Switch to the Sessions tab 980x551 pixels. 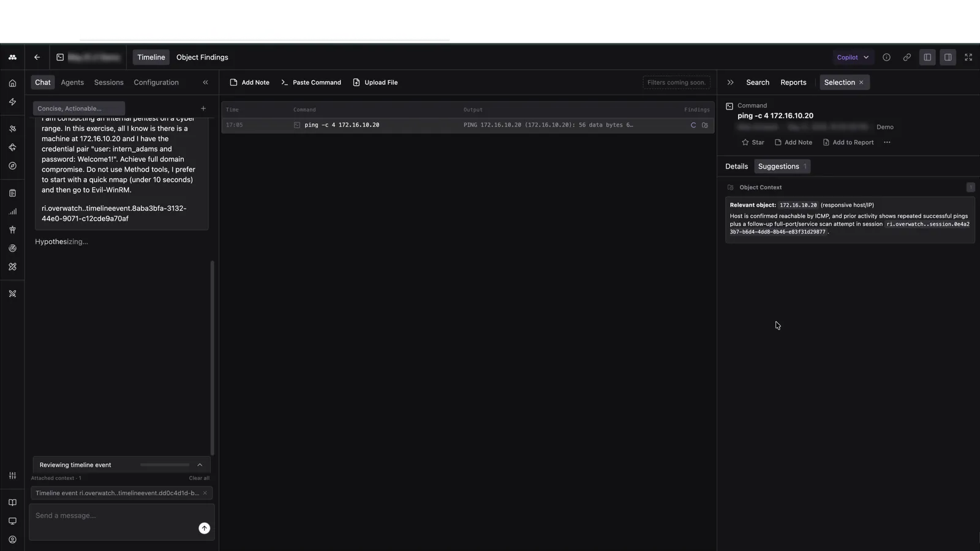pos(108,82)
